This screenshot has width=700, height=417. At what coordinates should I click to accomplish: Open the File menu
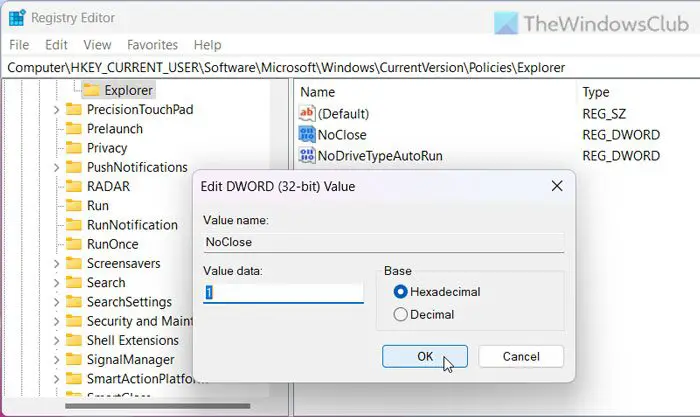pos(19,45)
